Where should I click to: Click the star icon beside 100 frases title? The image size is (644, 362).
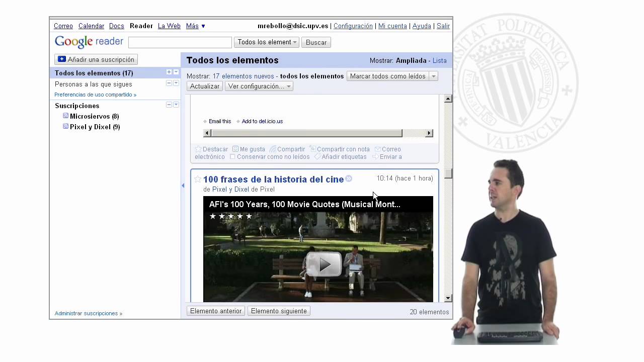click(x=198, y=179)
